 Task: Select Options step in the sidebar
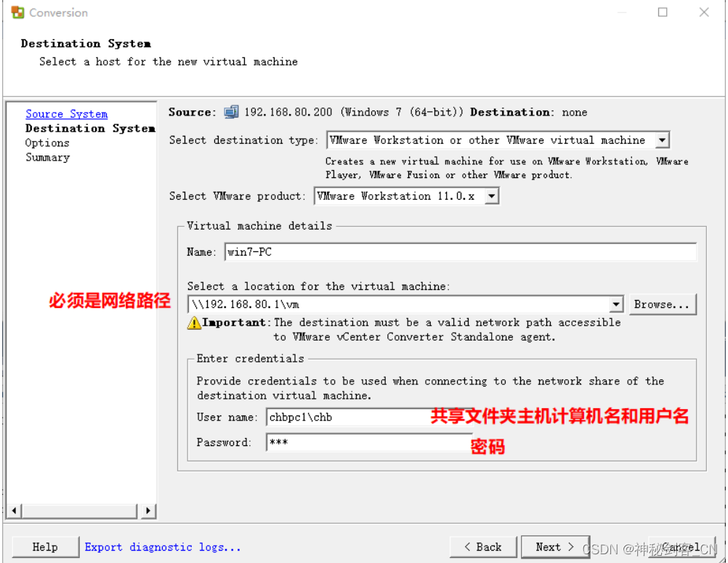click(47, 143)
